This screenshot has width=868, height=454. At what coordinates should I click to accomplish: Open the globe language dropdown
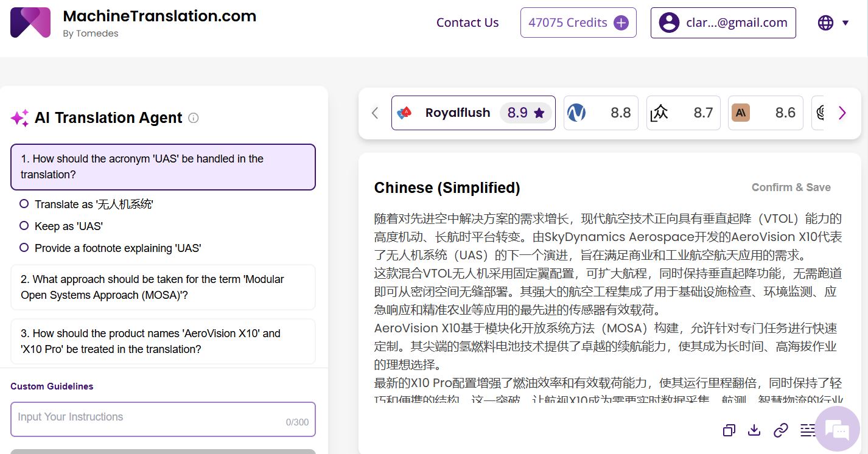point(832,23)
